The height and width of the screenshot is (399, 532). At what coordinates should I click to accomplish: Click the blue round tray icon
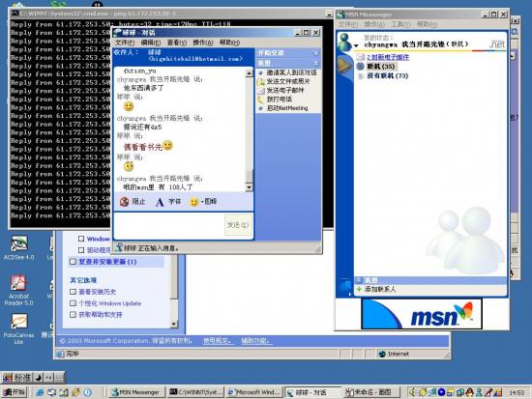coord(441,392)
